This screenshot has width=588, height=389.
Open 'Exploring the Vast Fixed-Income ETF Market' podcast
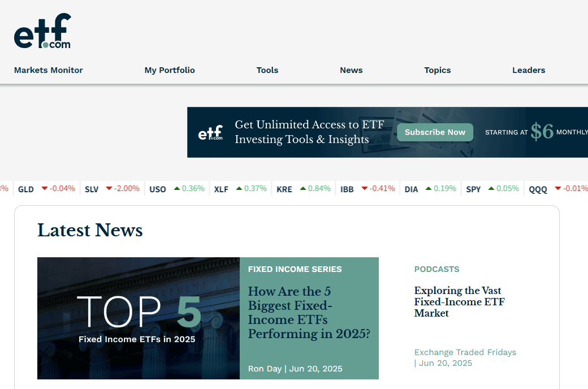coord(459,301)
